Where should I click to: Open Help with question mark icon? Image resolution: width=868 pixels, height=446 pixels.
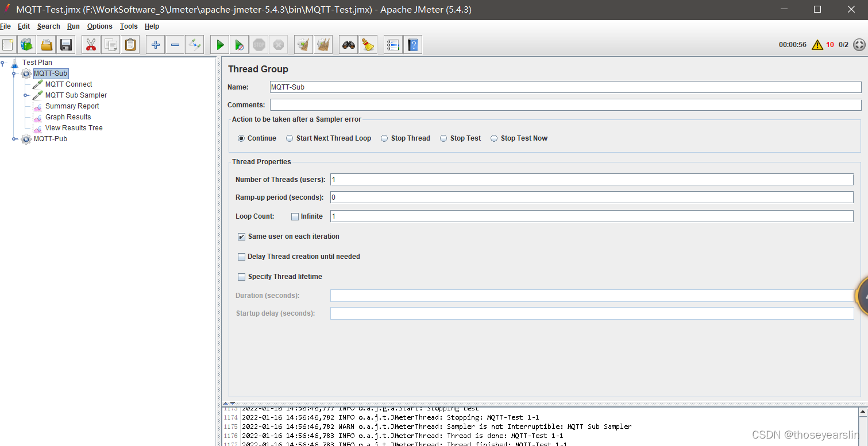[412, 44]
